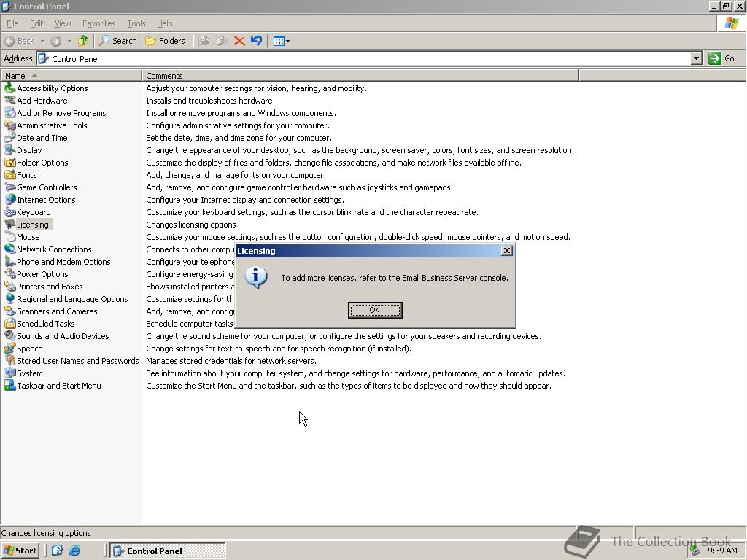Select the Phone and Modem Options icon
Image resolution: width=747 pixels, height=560 pixels.
pos(9,262)
